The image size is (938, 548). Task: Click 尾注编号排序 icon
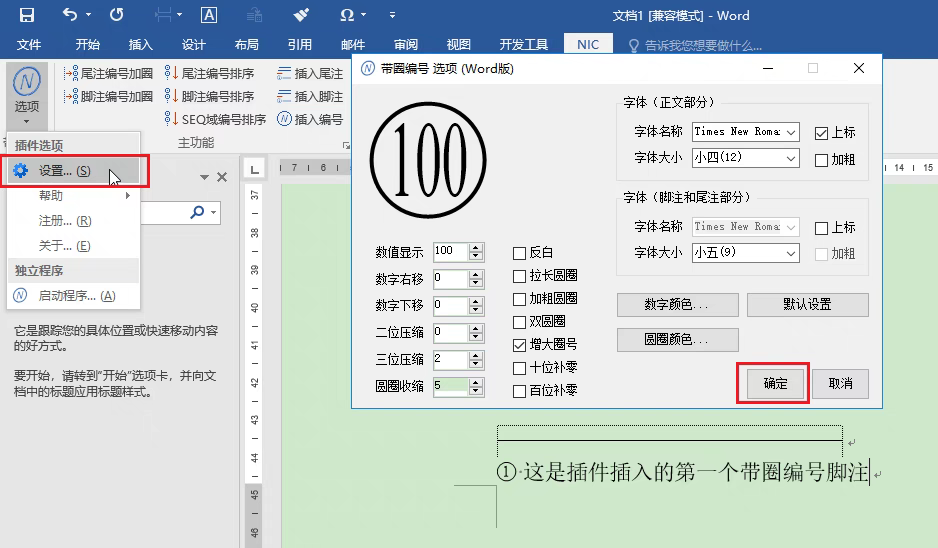(x=171, y=73)
